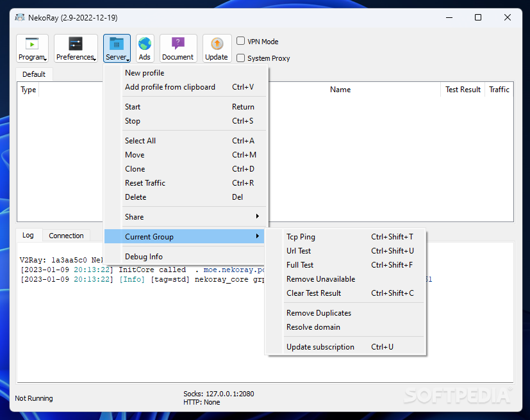Open the Preferences toolbar menu

76,48
